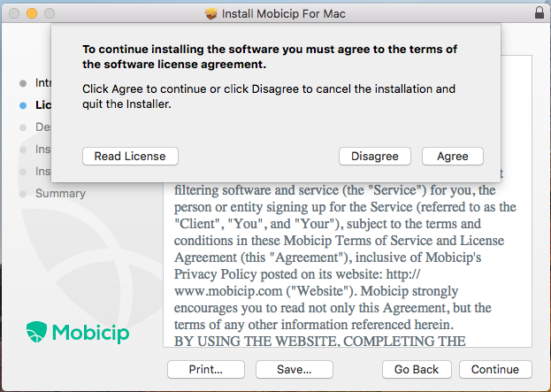The image size is (551, 392).
Task: Click the bold 'To continue installing the software' heading
Action: click(270, 57)
